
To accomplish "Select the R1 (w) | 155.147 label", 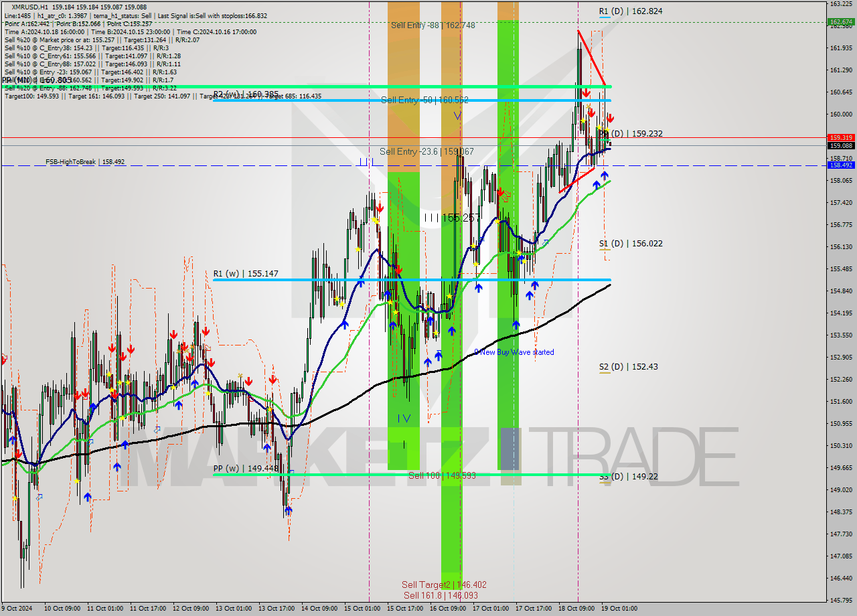I will click(x=246, y=274).
